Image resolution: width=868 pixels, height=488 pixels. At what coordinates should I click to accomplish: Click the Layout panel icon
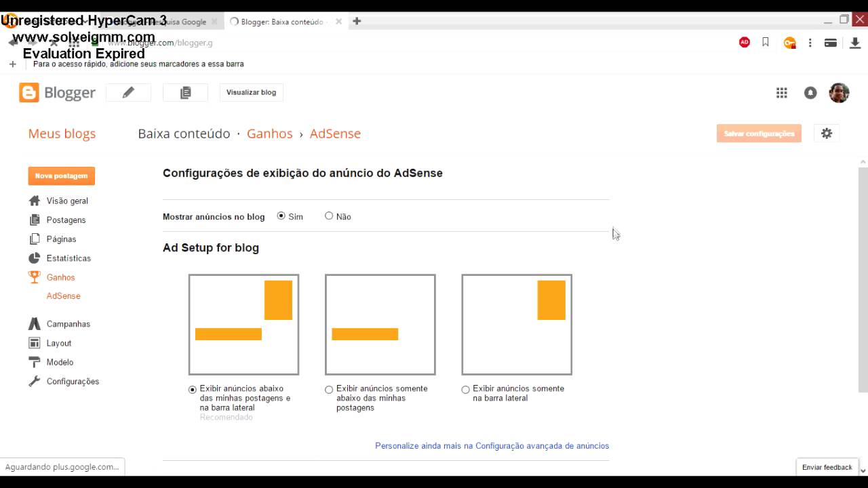point(35,343)
